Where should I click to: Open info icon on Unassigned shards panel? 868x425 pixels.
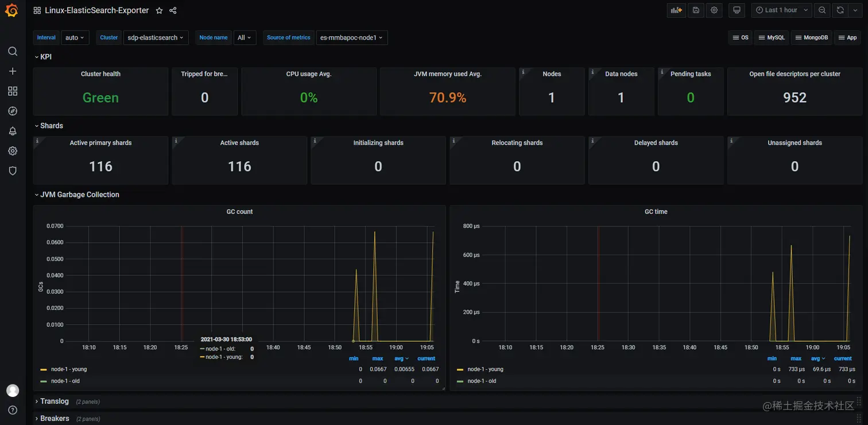731,141
